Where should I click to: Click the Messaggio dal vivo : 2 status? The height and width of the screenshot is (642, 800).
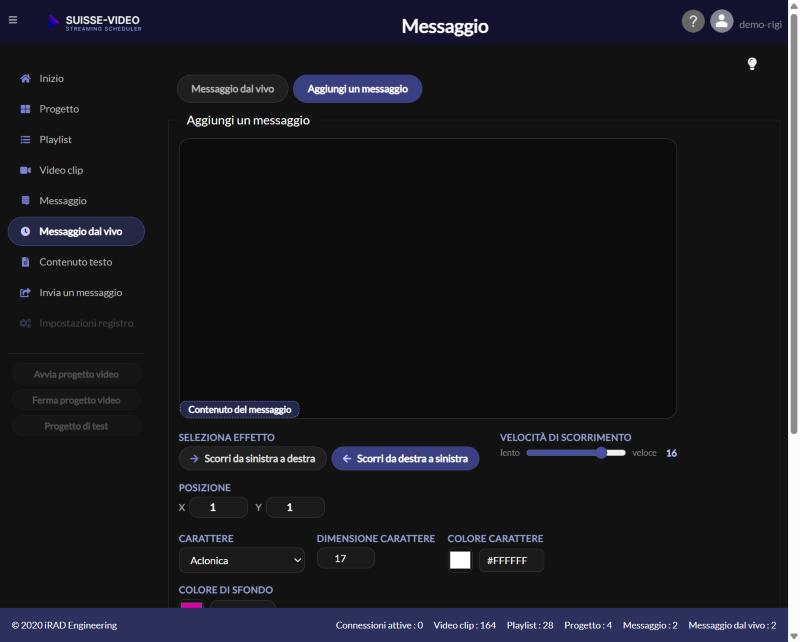point(732,625)
